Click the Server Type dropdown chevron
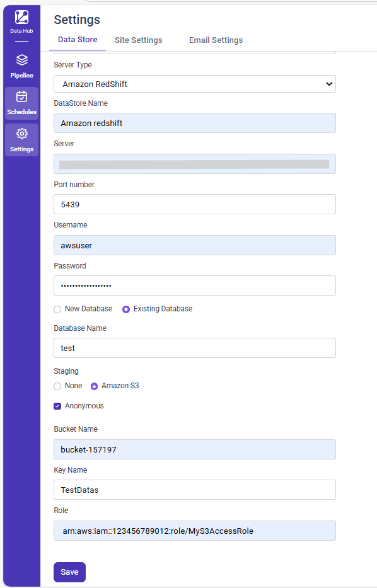 coord(329,84)
